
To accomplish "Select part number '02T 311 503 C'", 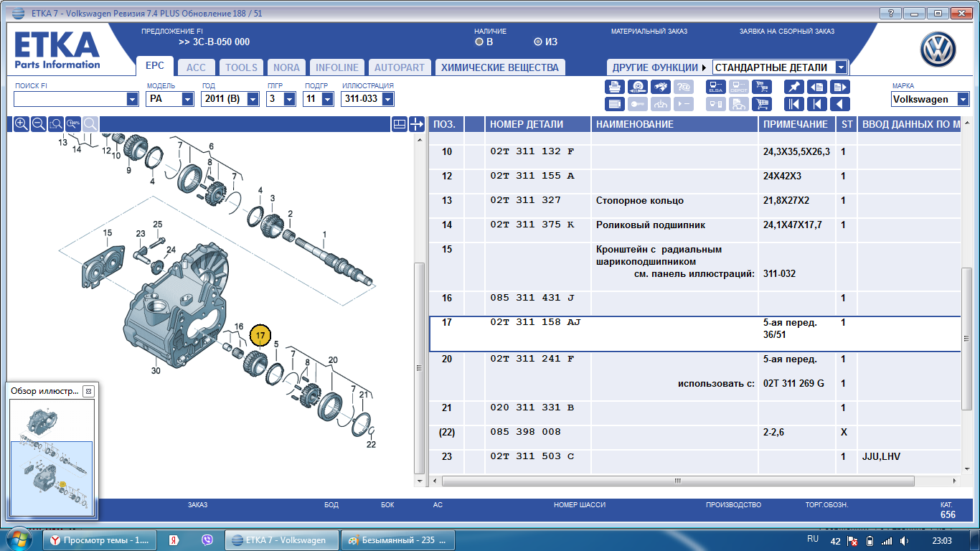I will (x=532, y=457).
